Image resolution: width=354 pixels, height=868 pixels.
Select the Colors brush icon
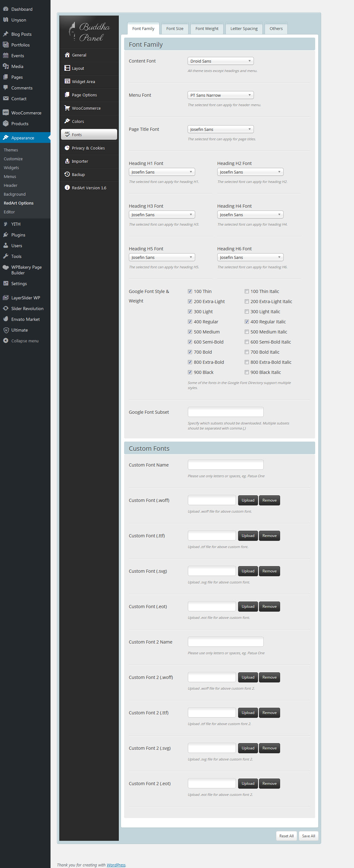tap(67, 121)
